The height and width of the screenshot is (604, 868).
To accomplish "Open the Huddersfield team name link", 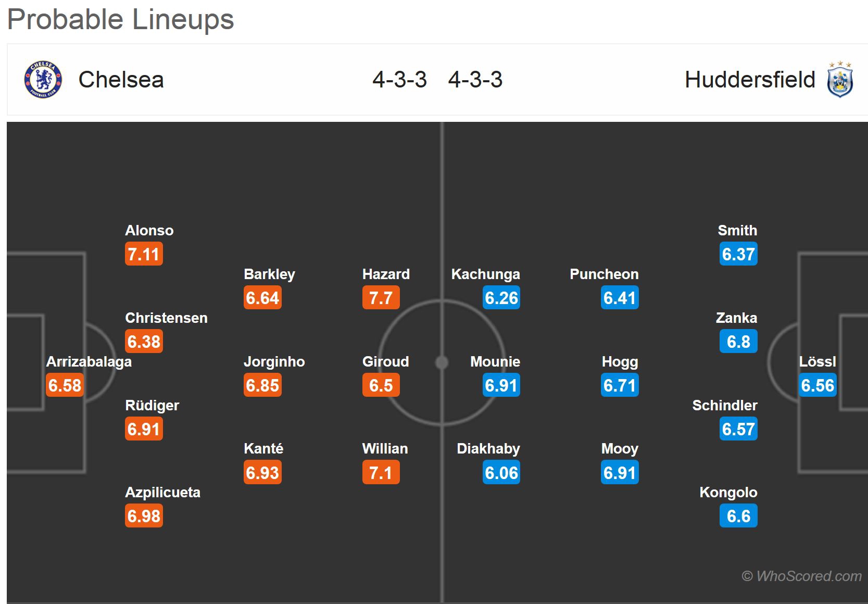I will click(749, 80).
